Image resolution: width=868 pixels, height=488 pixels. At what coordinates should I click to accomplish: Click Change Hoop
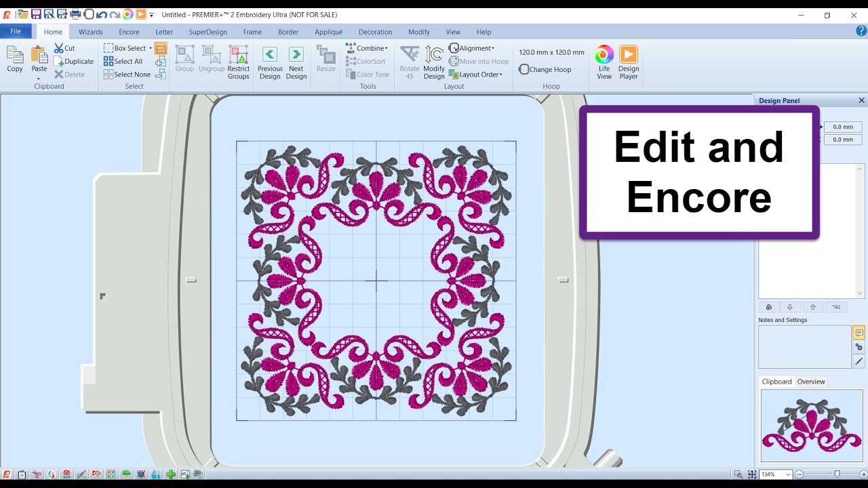point(545,69)
